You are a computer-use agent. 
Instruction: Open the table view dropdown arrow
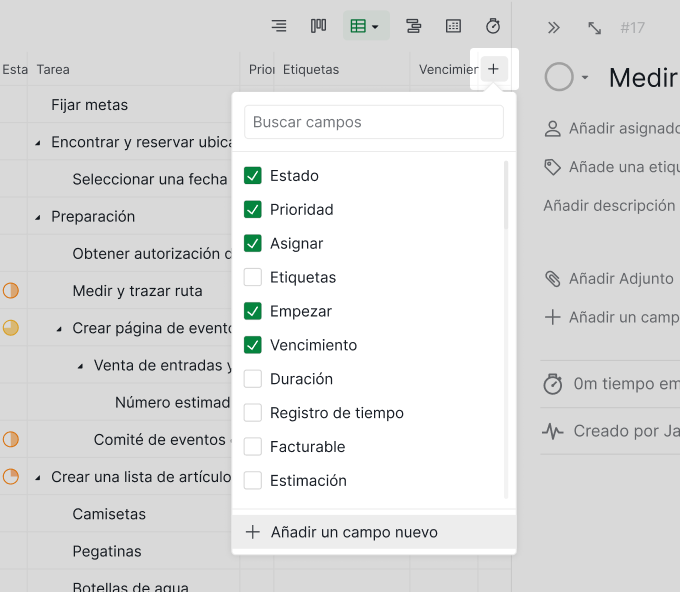[x=375, y=26]
